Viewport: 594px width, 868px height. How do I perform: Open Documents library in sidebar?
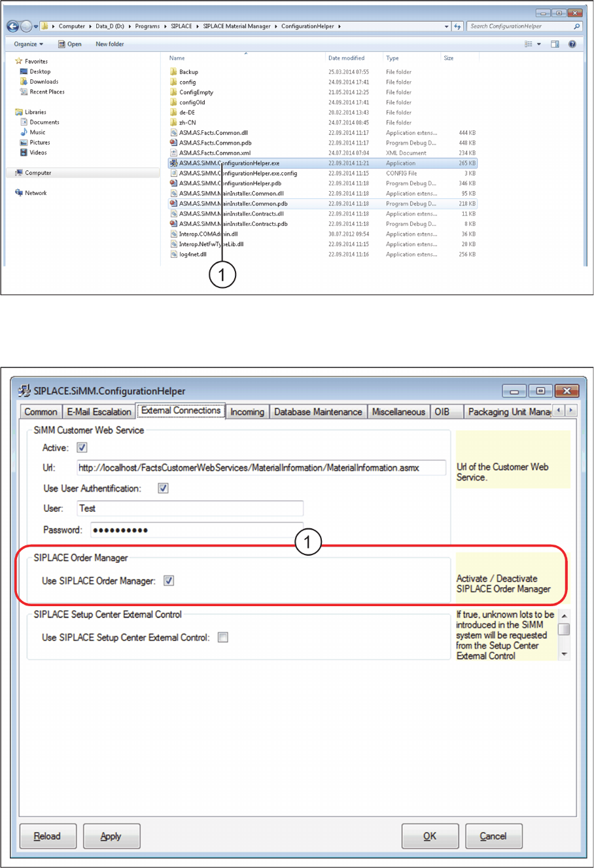pyautogui.click(x=40, y=122)
